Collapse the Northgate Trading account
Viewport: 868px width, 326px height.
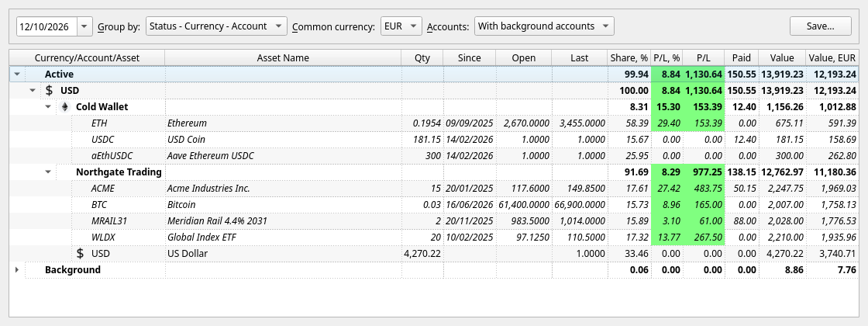[x=48, y=172]
